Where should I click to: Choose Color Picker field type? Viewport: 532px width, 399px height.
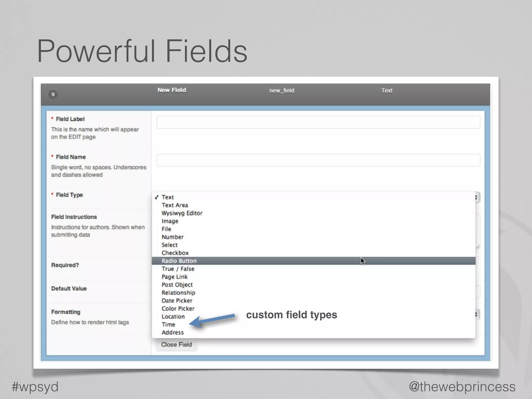pos(314,309)
